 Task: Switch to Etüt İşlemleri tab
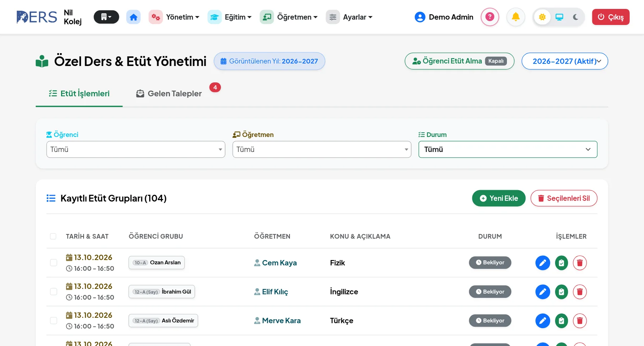[79, 93]
